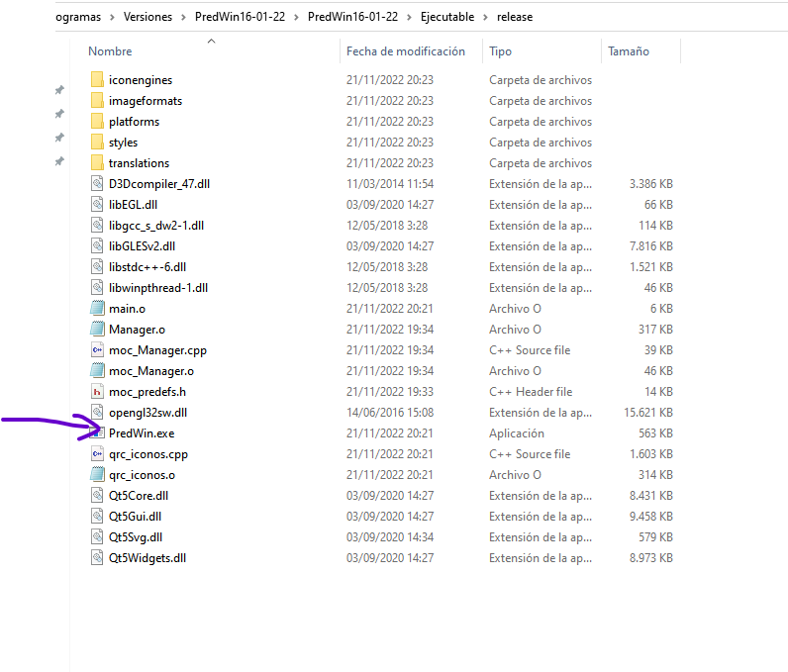
Task: Click the moc_Manager.cpp C++ source icon
Action: point(97,350)
